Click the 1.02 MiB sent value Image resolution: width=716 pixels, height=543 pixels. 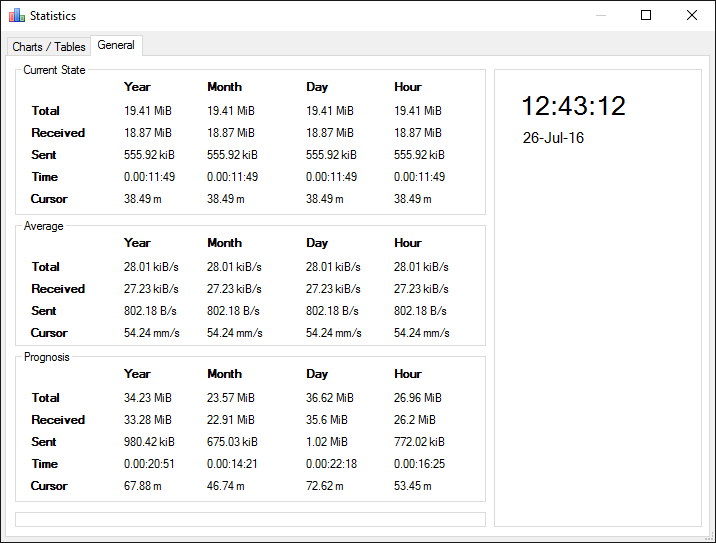[326, 442]
